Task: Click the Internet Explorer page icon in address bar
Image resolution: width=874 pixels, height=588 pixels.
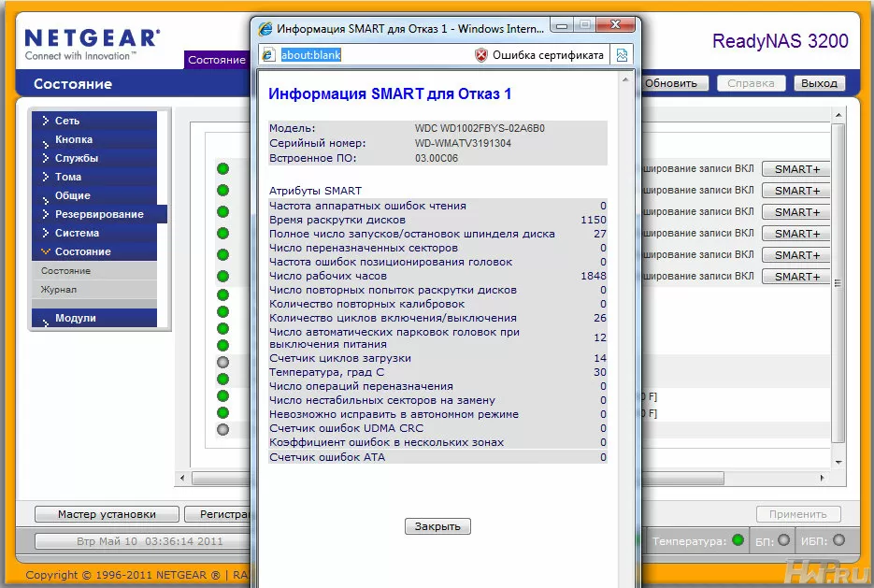Action: (270, 55)
